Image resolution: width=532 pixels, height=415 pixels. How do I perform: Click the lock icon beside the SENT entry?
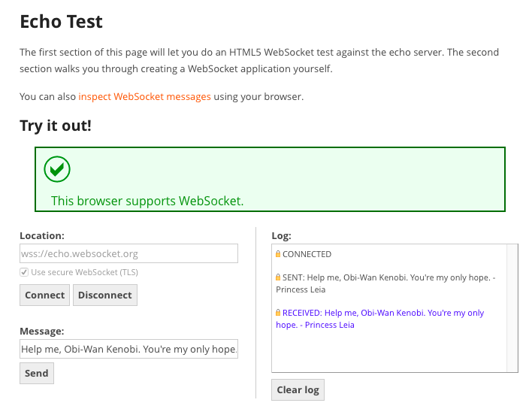coord(278,277)
